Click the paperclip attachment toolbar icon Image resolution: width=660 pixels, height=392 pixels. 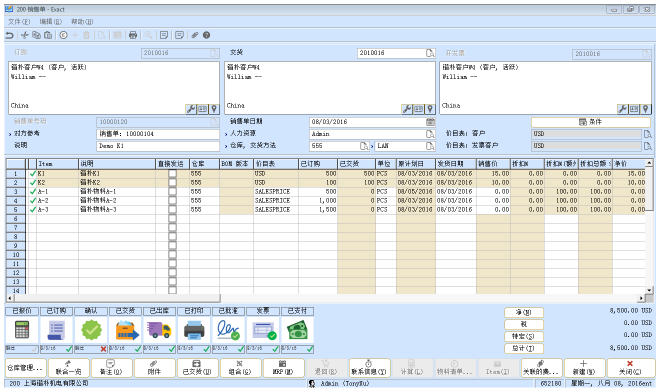coord(194,35)
